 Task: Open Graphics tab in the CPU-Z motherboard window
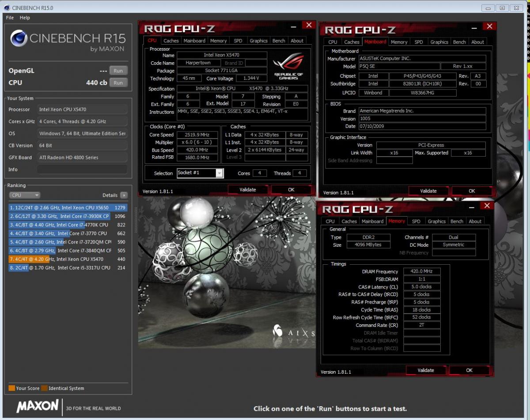[x=439, y=42]
